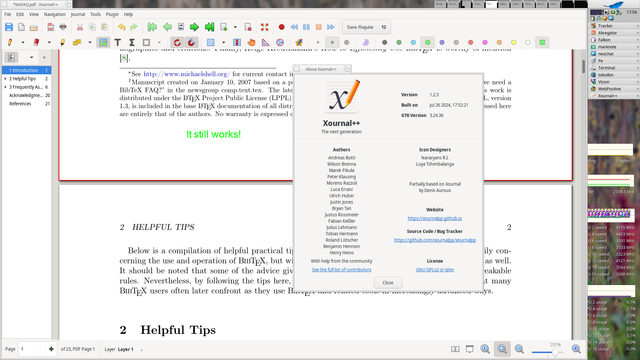Delete the current page
This screenshot has width=640, height=360.
click(248, 27)
